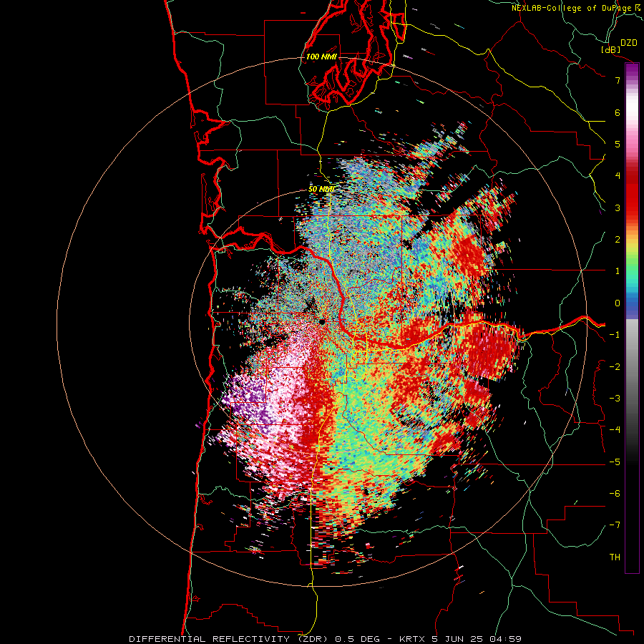Select the -5 value on the scale
This screenshot has width=644, height=644.
615,462
